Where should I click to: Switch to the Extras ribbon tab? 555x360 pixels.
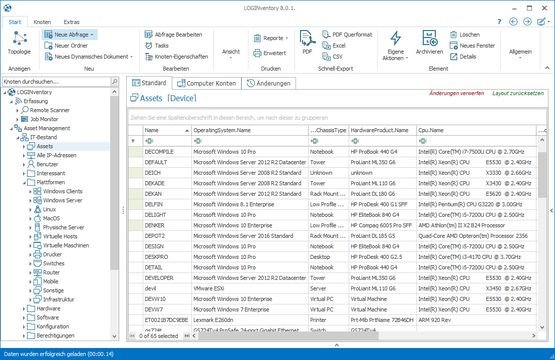coord(71,22)
